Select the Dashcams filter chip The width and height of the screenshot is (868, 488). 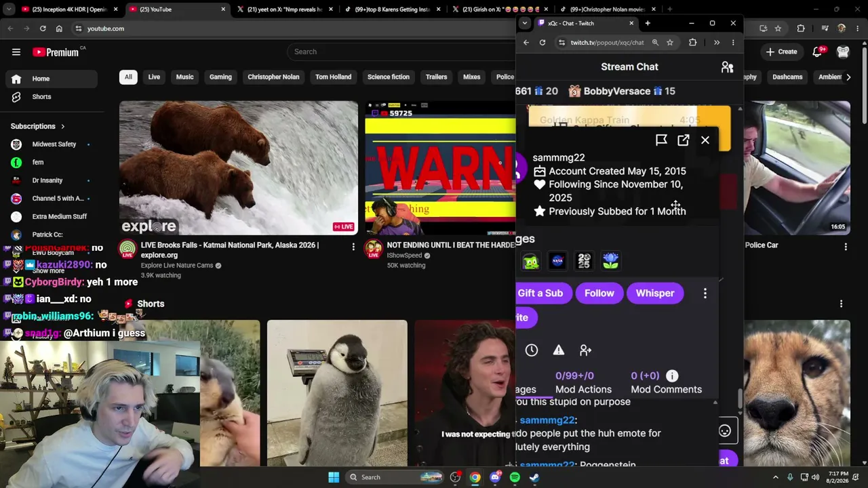coord(787,77)
